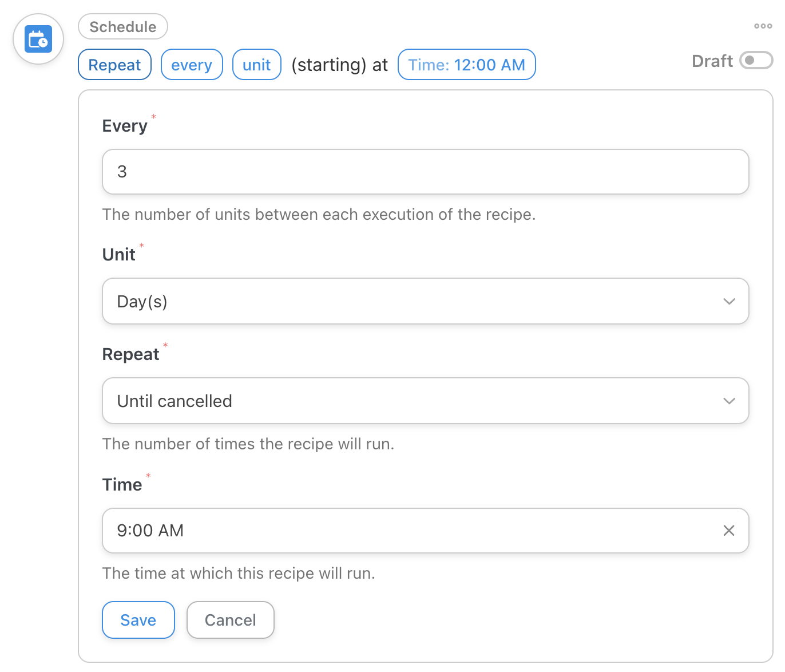The width and height of the screenshot is (785, 672).
Task: Click the Schedule label tag
Action: point(122,27)
